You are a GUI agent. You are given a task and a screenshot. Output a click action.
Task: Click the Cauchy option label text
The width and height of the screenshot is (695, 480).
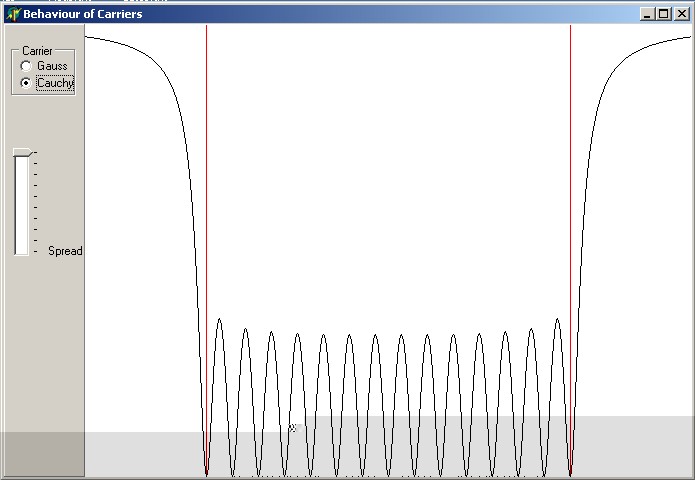(x=54, y=83)
